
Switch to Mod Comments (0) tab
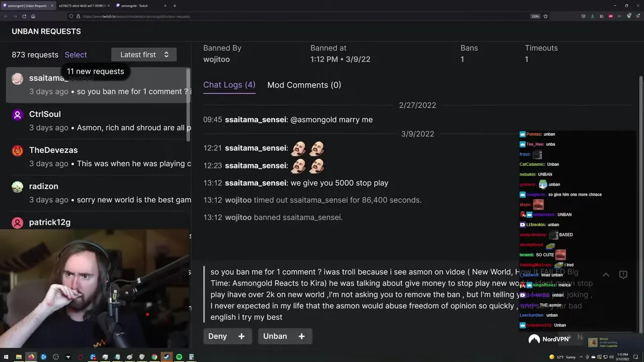click(304, 85)
